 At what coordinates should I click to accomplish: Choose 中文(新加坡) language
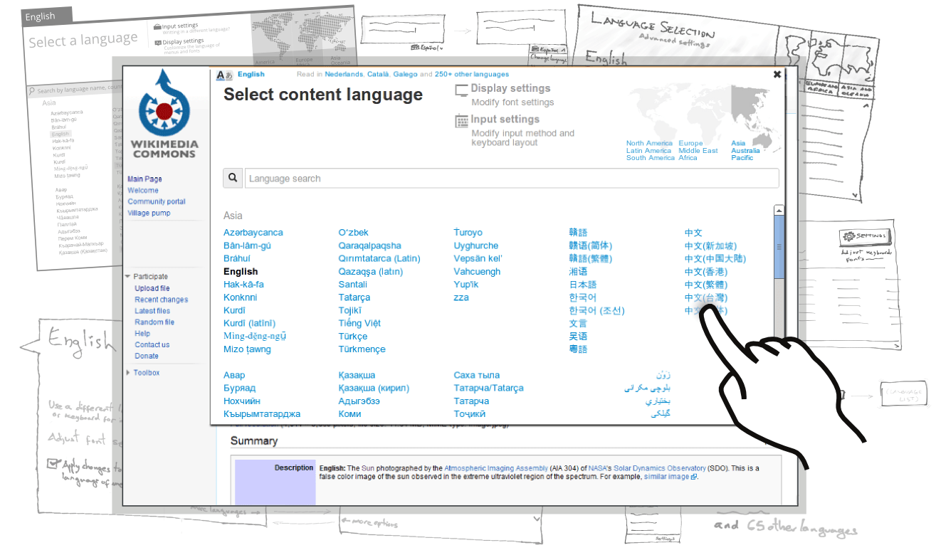(x=710, y=245)
